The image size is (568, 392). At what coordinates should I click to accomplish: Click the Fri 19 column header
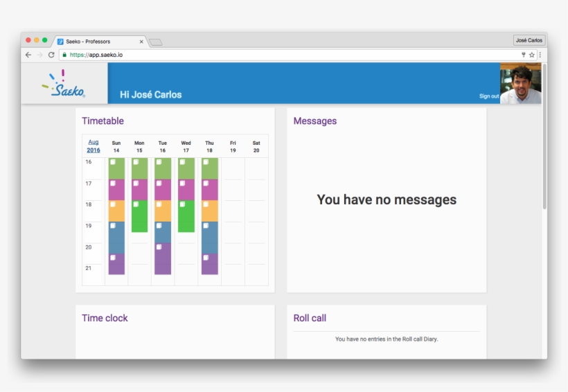[x=233, y=146]
